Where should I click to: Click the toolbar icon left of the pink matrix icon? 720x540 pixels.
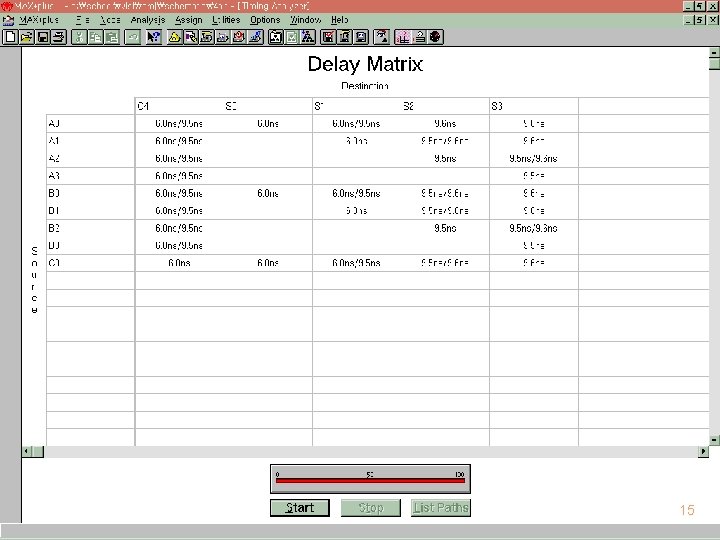click(382, 37)
